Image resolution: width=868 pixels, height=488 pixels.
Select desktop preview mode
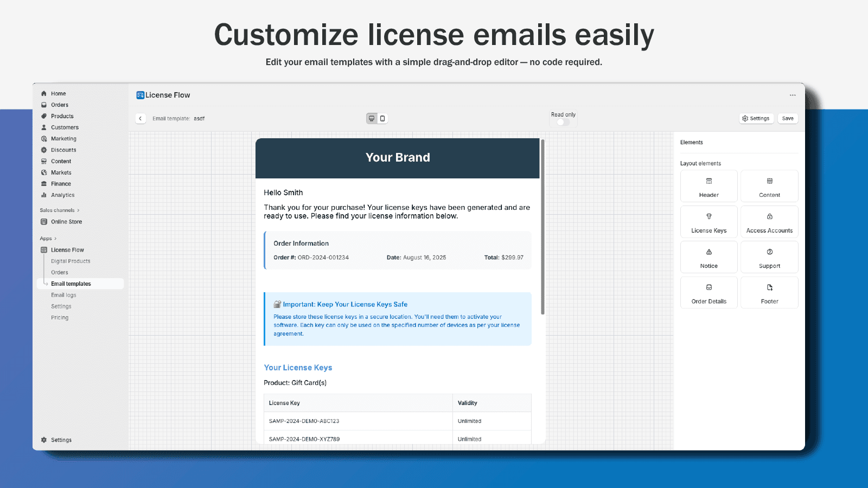371,118
